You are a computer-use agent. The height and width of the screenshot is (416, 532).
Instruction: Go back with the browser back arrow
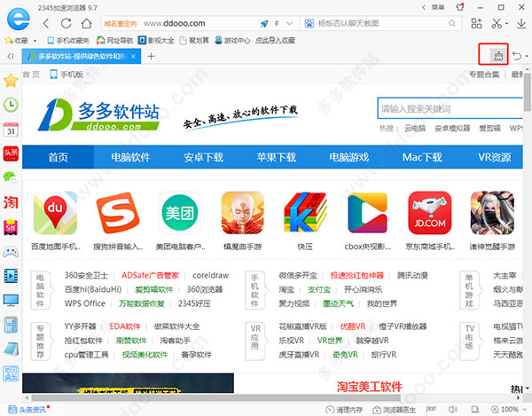pyautogui.click(x=46, y=23)
